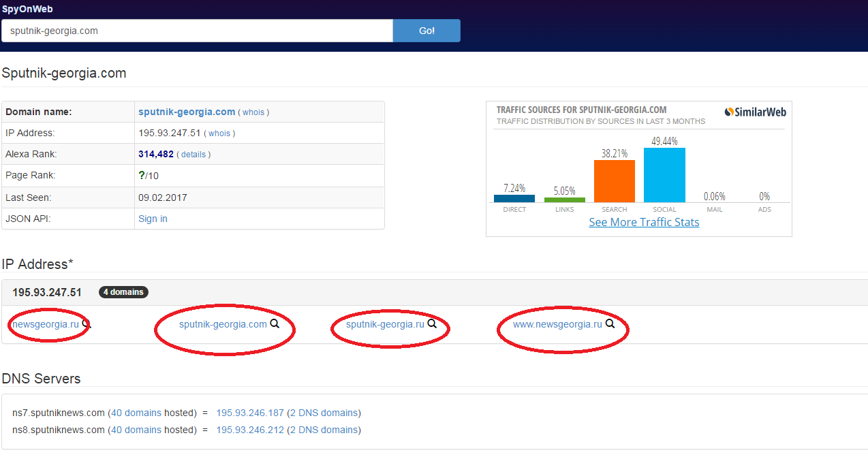Click the ns8.sputniknews.com server name
The width and height of the screenshot is (868, 459).
[x=59, y=430]
